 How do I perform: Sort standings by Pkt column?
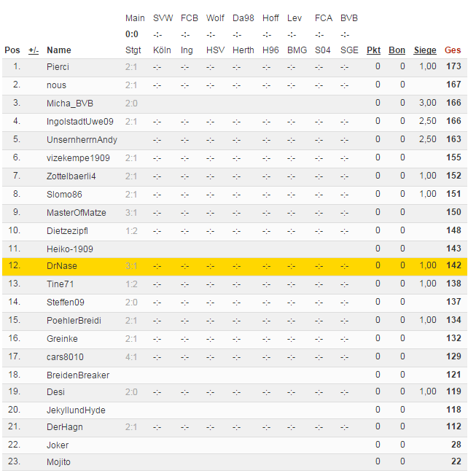(373, 50)
